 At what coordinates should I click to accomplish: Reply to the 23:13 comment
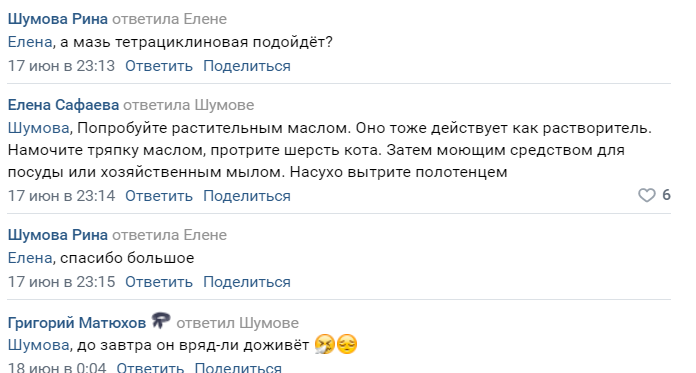pos(159,66)
